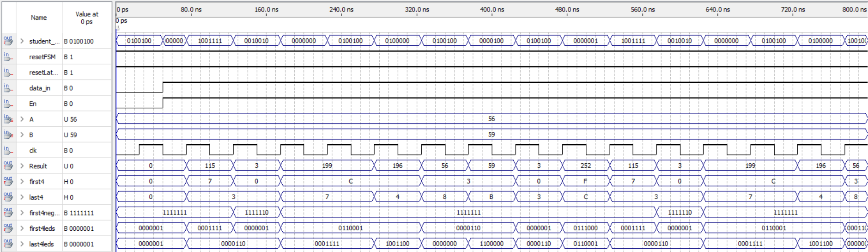
Task: Click the last4 output bus icon
Action: [x=8, y=197]
